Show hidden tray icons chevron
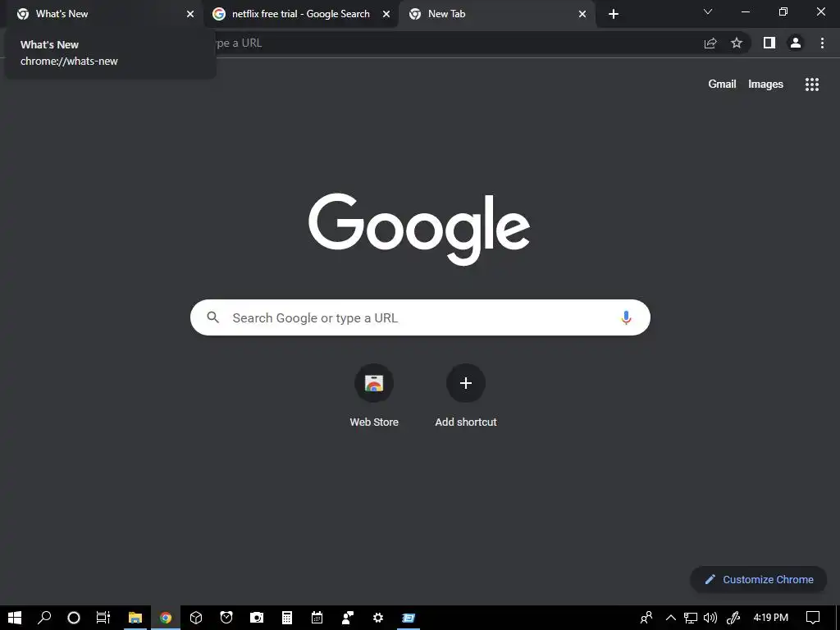This screenshot has height=630, width=840. [670, 618]
